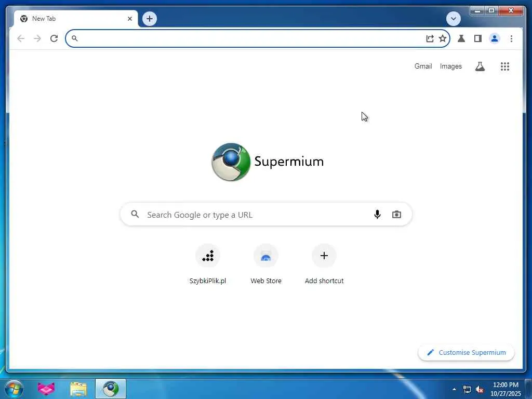The width and height of the screenshot is (532, 399).
Task: Open the toolbar experiments flask icon
Action: [x=461, y=38]
